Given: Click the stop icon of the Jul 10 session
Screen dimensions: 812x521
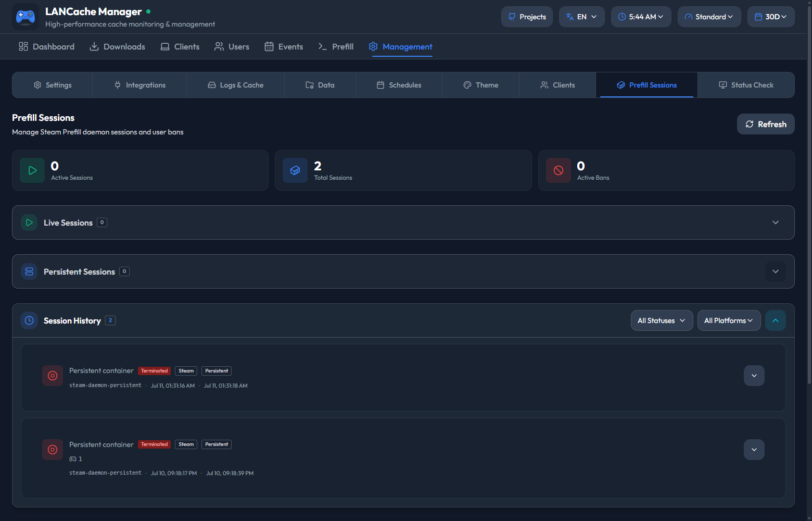Looking at the screenshot, I should coord(53,450).
